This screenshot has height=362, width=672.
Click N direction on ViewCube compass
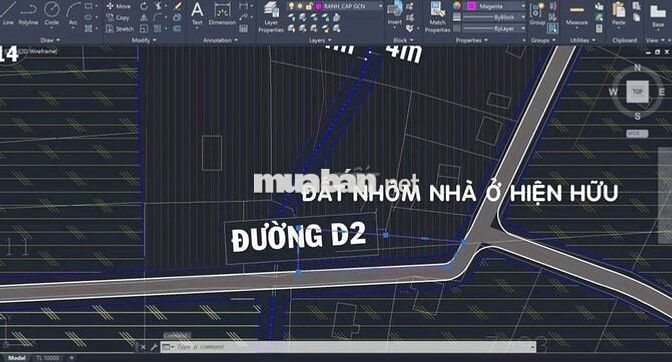point(637,67)
